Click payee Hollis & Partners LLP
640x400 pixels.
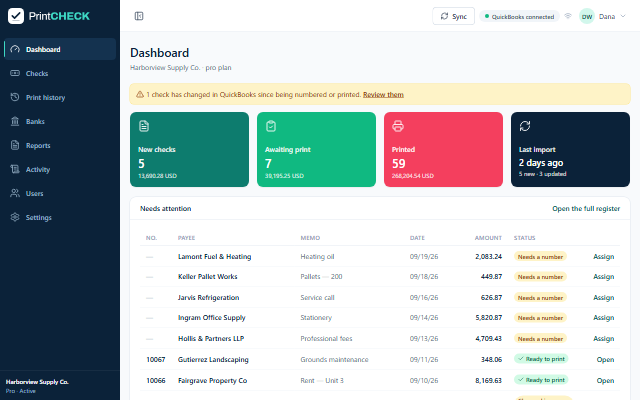pyautogui.click(x=211, y=338)
